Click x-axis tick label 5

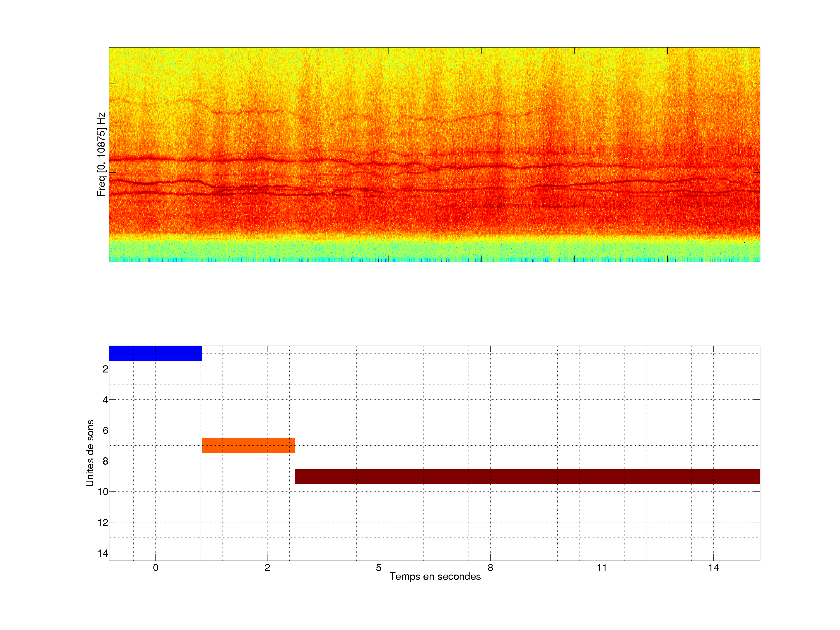(x=379, y=568)
